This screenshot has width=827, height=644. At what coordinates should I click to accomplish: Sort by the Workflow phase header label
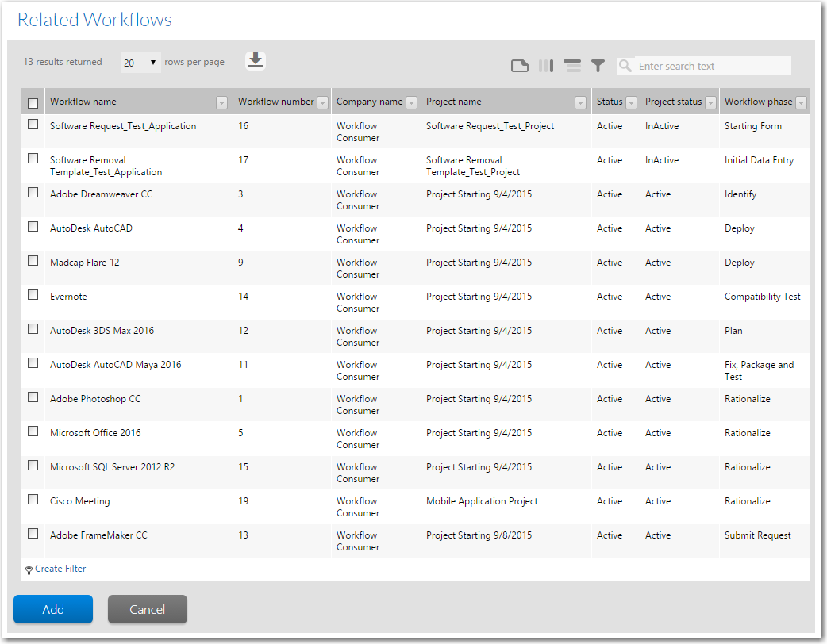(759, 102)
